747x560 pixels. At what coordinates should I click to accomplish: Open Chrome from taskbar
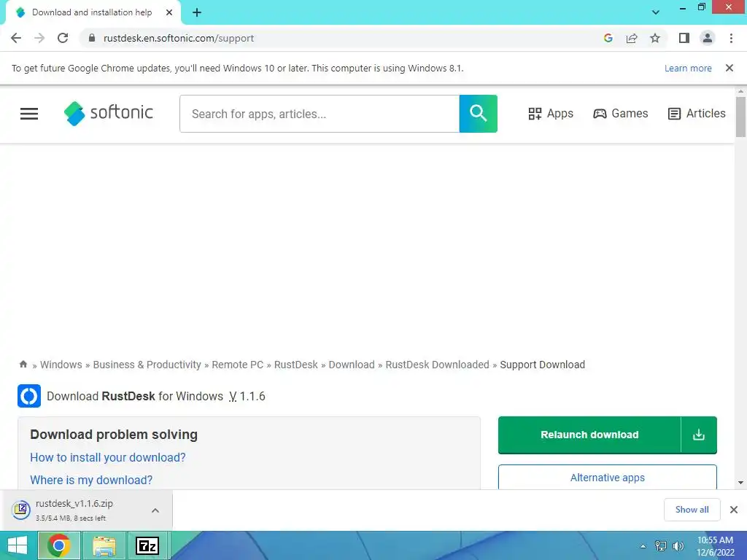click(58, 545)
